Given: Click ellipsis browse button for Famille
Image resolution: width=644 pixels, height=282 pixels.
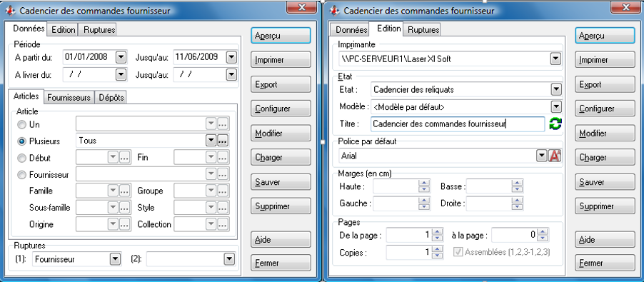Looking at the screenshot, I should tap(124, 191).
